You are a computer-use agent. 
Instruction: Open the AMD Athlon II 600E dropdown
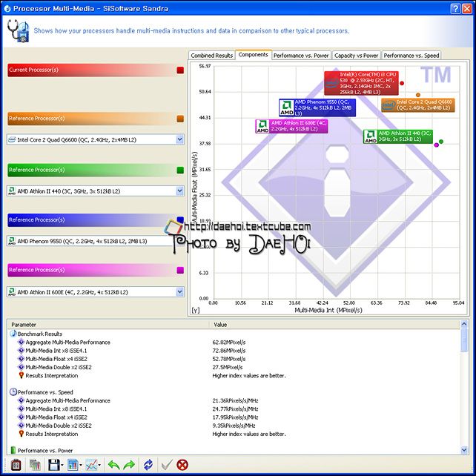coord(180,292)
